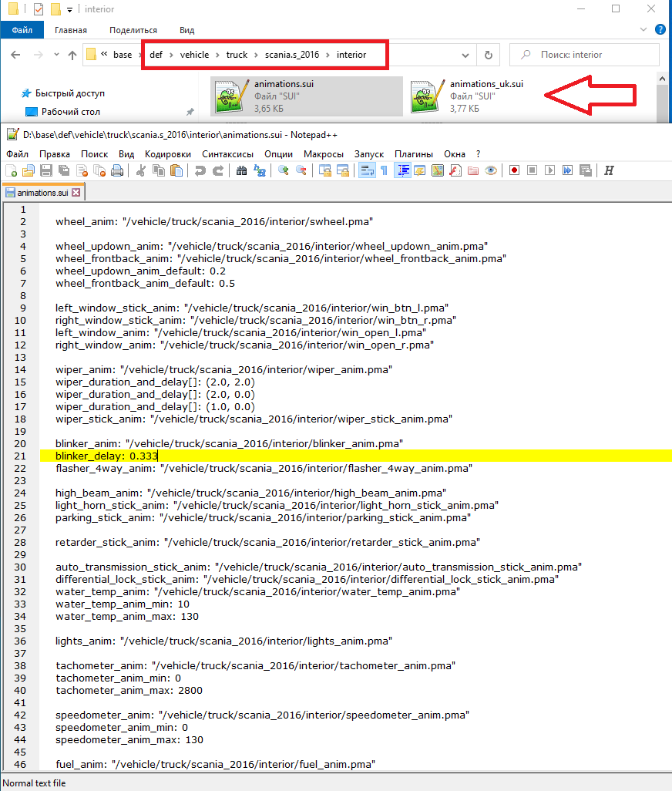The image size is (672, 791).
Task: Click line 'tachometer_anim_max: 2800' in the editor
Action: pos(129,690)
